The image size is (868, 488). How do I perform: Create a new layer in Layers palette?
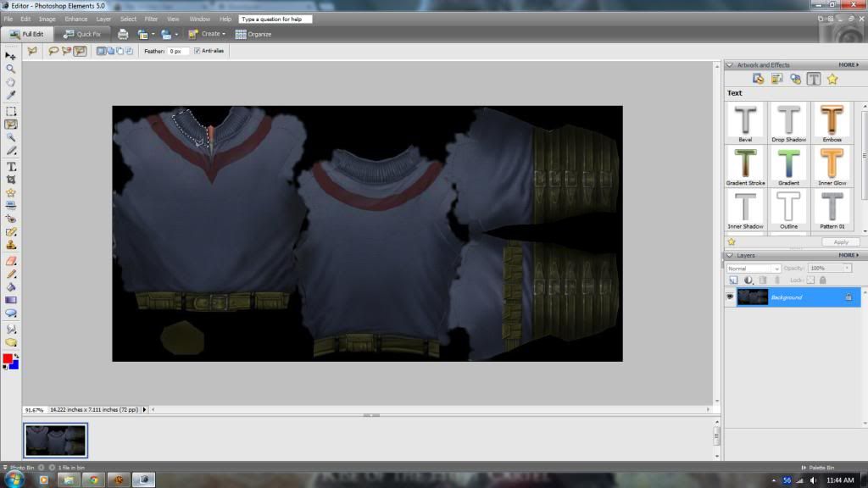[733, 280]
